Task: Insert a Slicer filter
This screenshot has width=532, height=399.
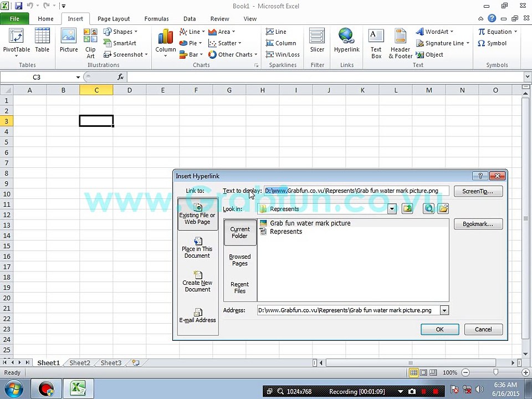Action: point(317,40)
